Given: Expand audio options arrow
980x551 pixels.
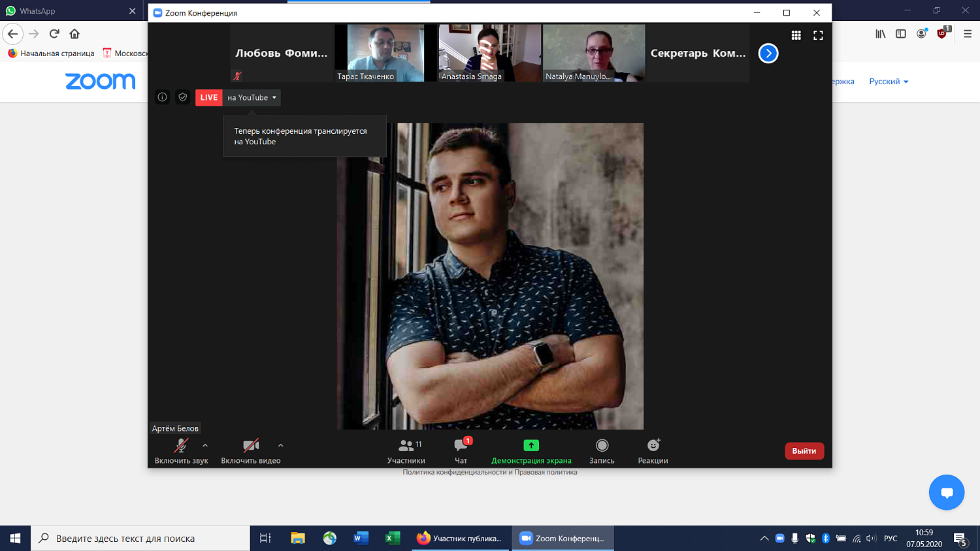Looking at the screenshot, I should click(x=205, y=445).
